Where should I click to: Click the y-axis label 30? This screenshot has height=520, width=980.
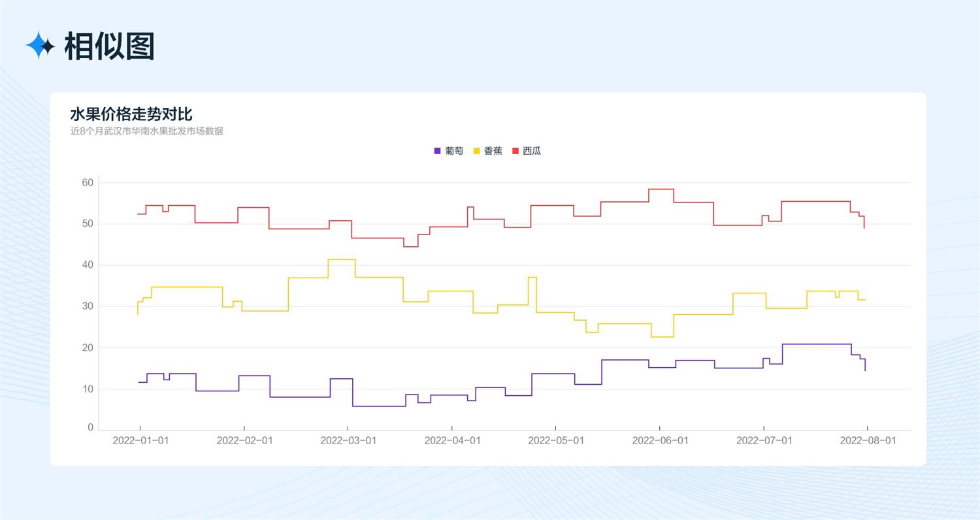88,306
